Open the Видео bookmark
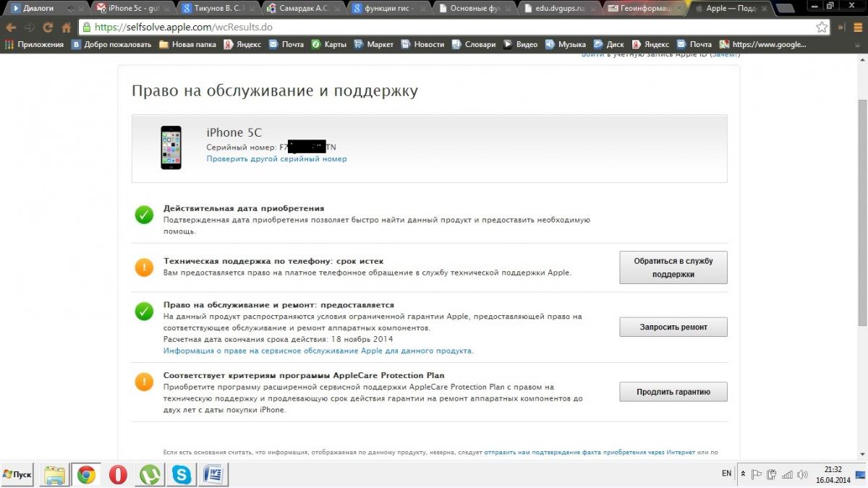Image resolution: width=868 pixels, height=488 pixels. coord(521,44)
